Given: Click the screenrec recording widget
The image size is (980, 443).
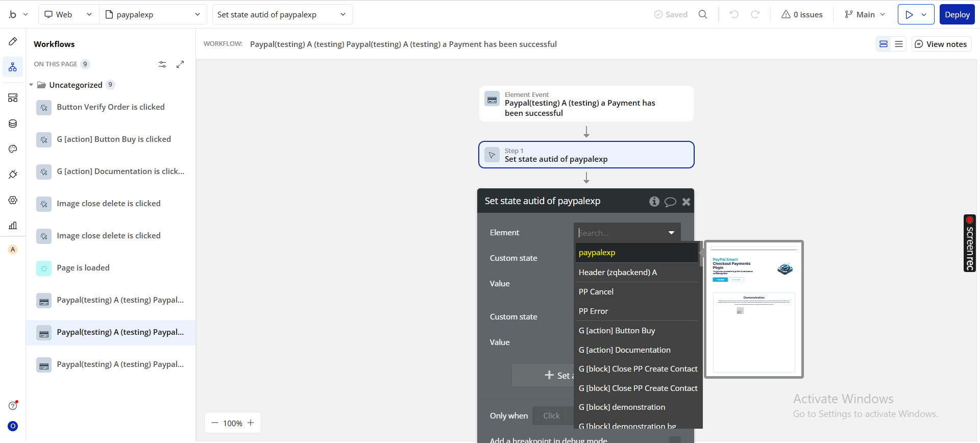Looking at the screenshot, I should [x=970, y=243].
